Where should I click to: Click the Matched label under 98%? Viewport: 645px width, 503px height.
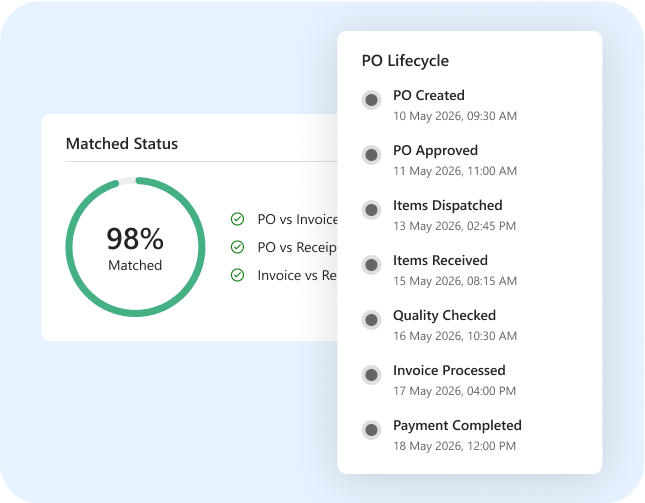coord(135,266)
